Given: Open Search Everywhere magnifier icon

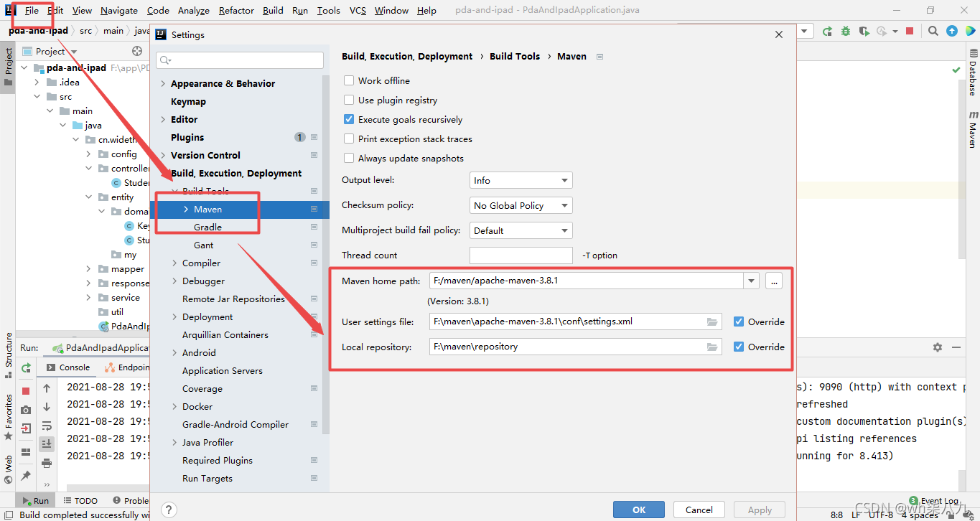Looking at the screenshot, I should pos(933,31).
